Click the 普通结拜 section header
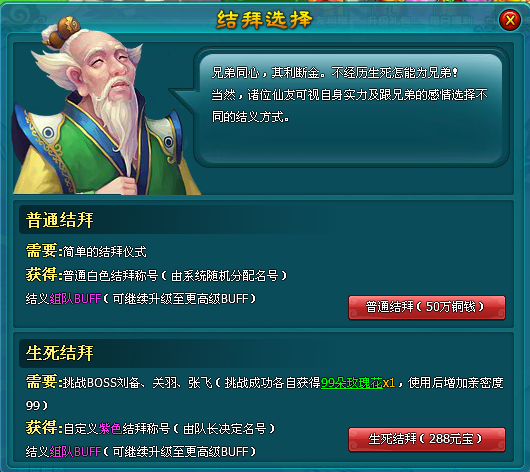Screen dimensions: 530x472 59,220
